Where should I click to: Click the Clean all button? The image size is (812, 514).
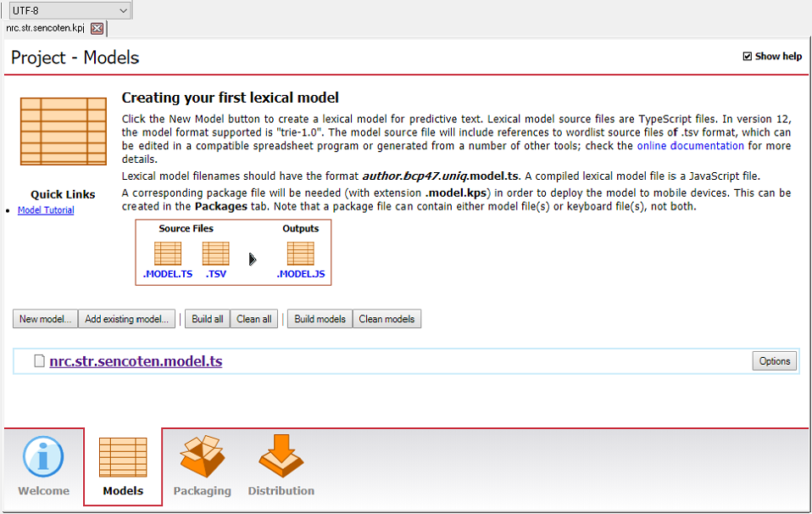(253, 319)
